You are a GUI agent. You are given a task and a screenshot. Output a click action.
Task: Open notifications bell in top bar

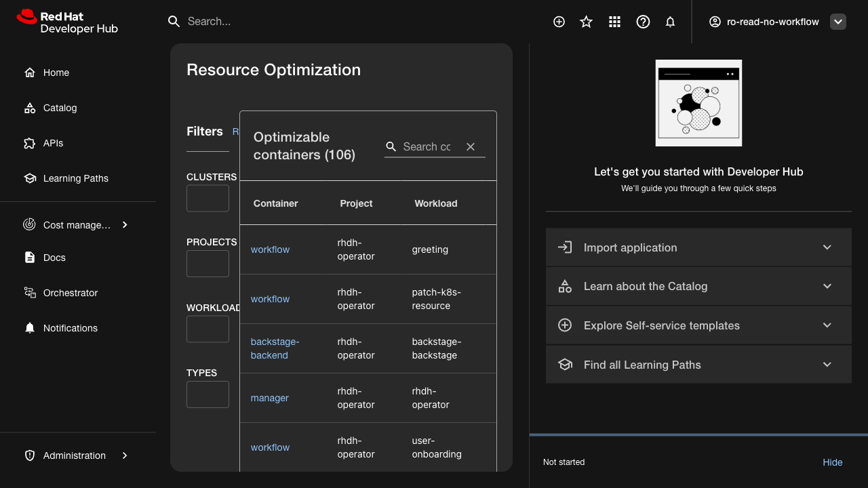670,22
